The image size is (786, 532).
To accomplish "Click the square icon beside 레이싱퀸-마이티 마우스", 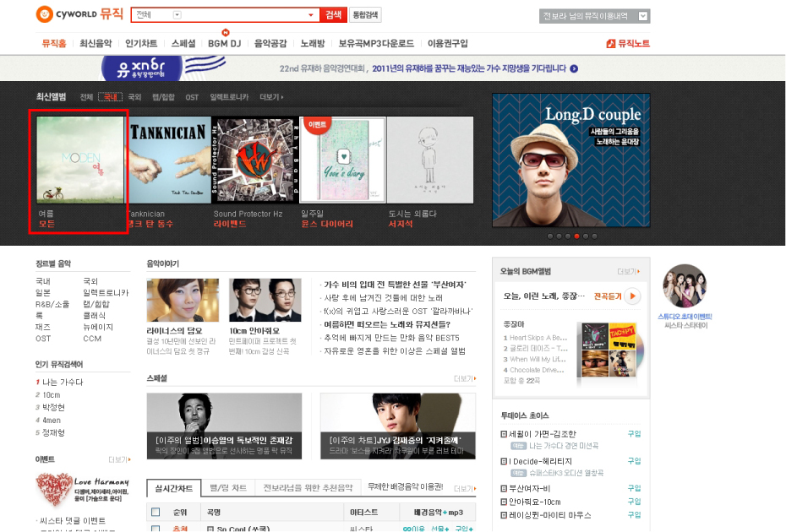I will point(504,515).
